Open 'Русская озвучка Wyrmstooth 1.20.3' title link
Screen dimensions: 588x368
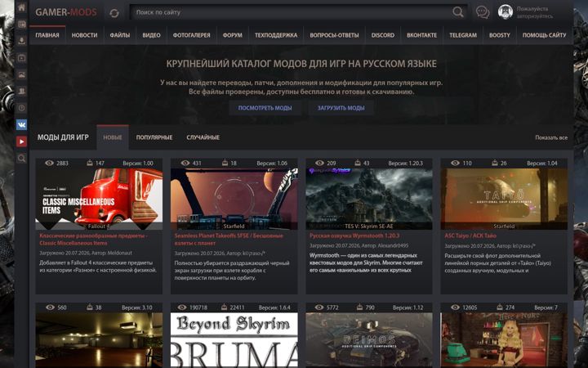coord(354,236)
